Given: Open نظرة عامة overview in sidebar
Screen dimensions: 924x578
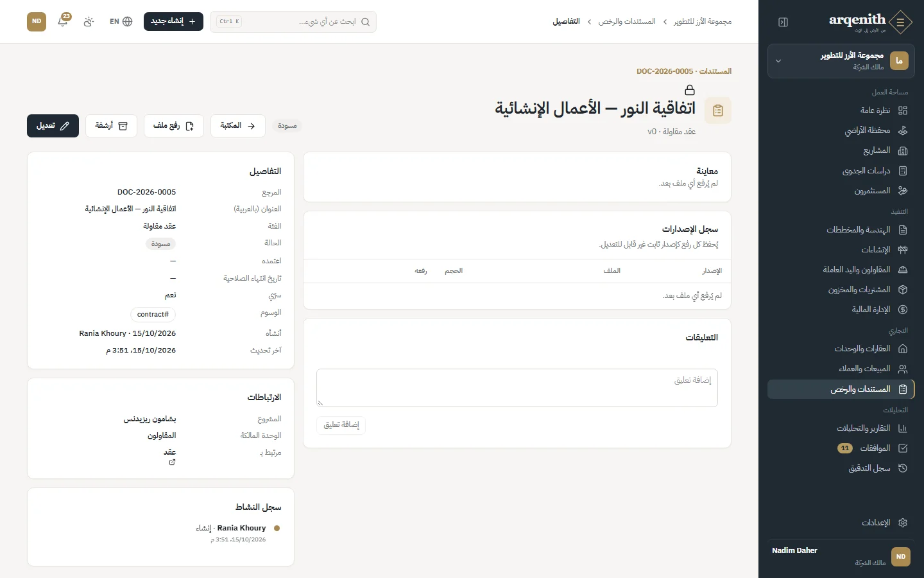Looking at the screenshot, I should 841,110.
